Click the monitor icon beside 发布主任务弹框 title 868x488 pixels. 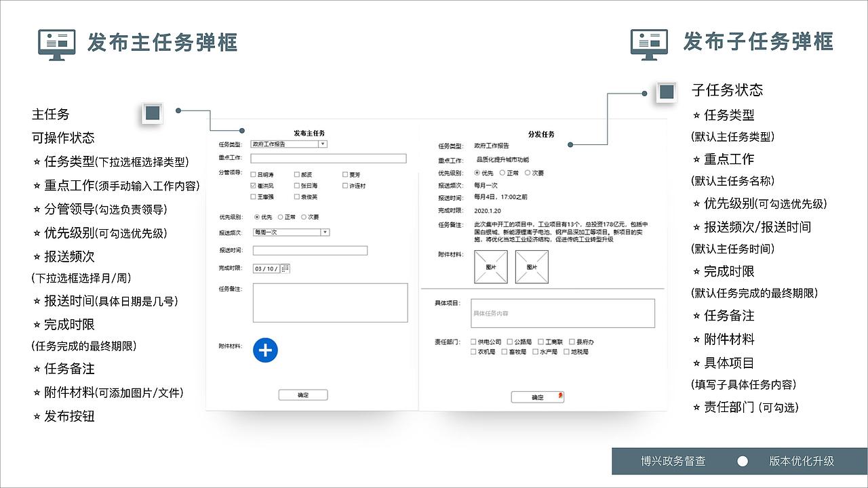(56, 42)
